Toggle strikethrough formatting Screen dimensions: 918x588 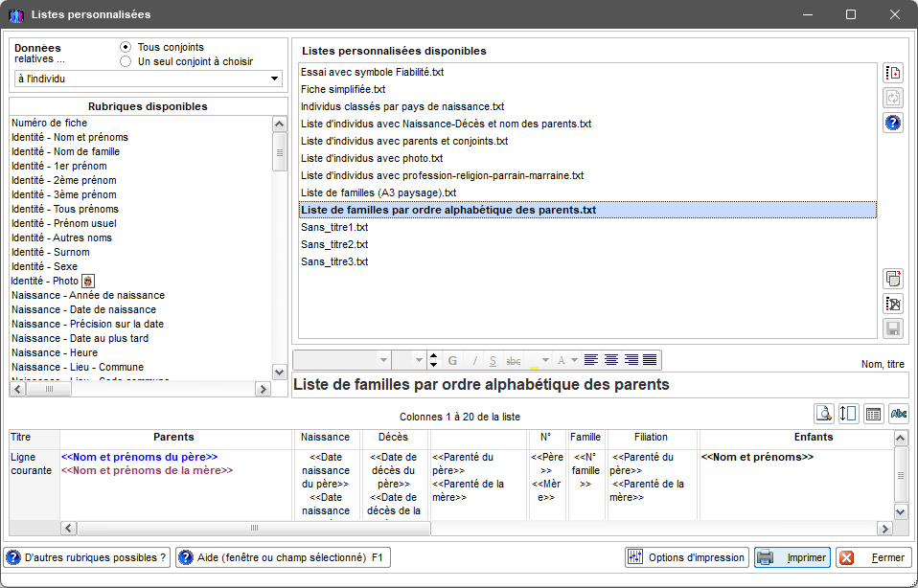(x=514, y=360)
